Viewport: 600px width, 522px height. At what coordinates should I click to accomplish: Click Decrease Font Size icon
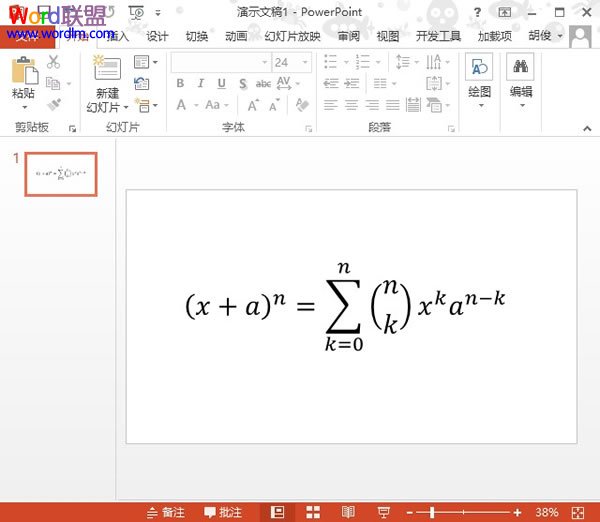274,105
